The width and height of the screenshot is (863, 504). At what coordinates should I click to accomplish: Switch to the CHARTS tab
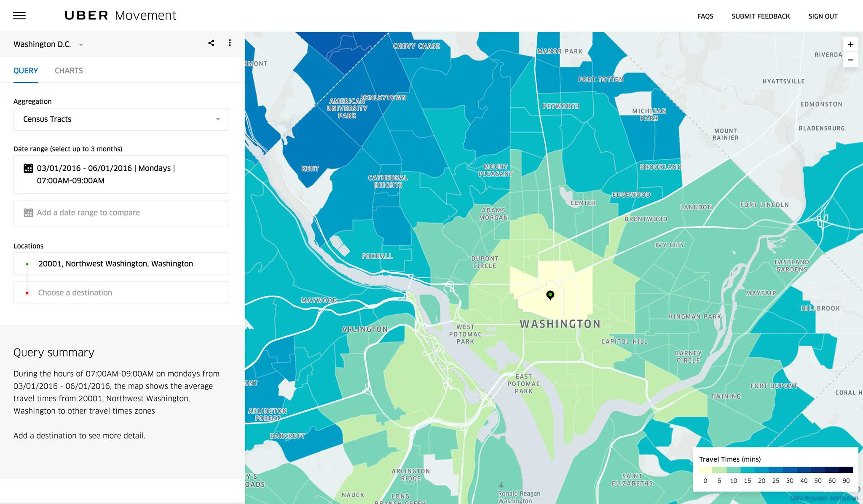point(69,71)
